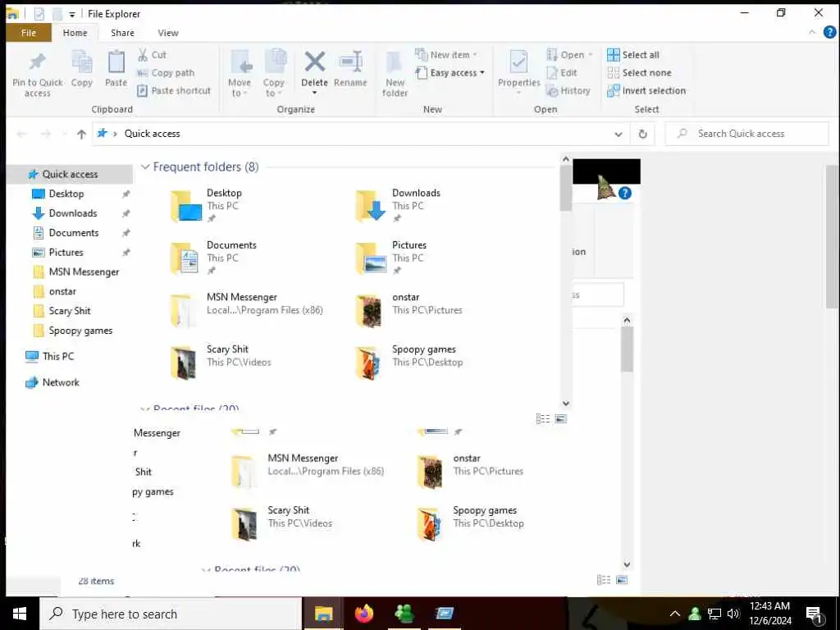Click the Copy icon in Clipboard group
The width and height of the screenshot is (840, 630).
click(82, 62)
